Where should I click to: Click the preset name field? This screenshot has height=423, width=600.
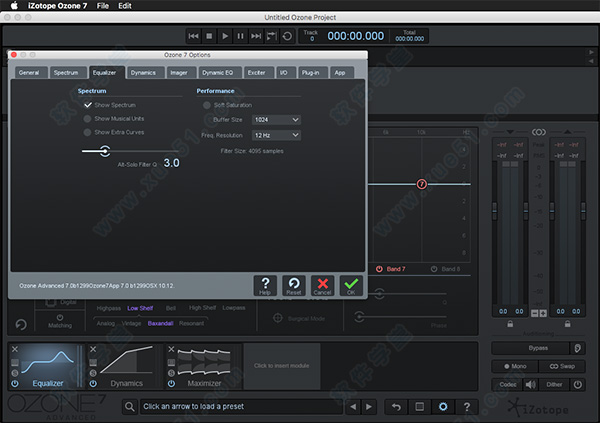(241, 407)
